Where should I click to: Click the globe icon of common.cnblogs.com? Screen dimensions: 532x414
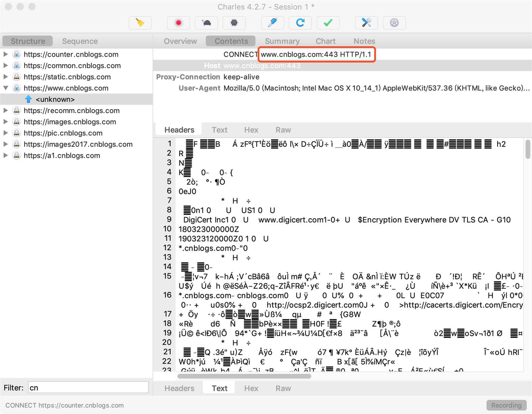coord(17,66)
